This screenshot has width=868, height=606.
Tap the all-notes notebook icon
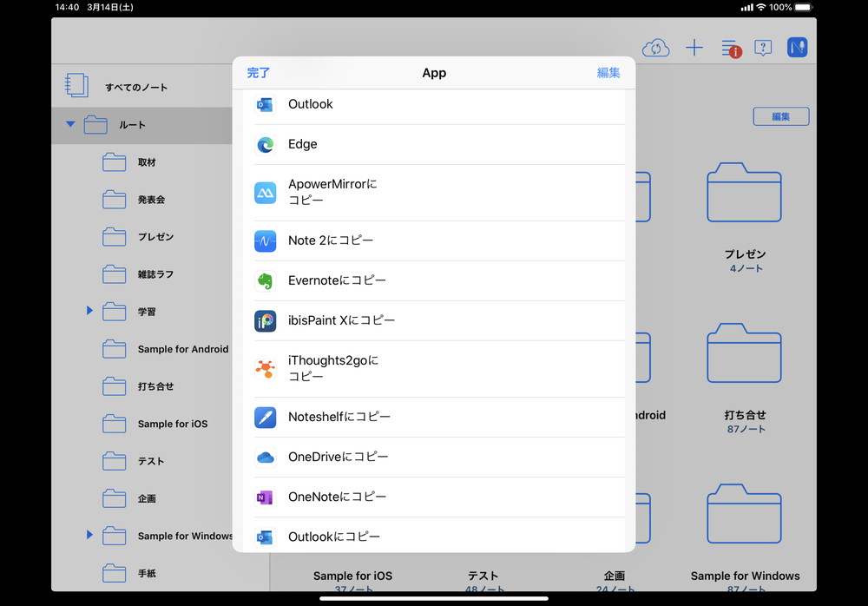76,85
